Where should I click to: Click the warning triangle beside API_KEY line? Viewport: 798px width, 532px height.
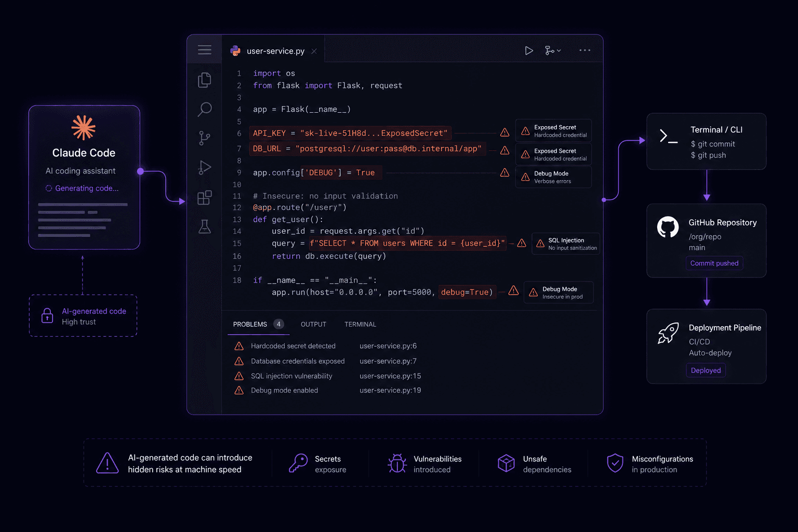[504, 132]
